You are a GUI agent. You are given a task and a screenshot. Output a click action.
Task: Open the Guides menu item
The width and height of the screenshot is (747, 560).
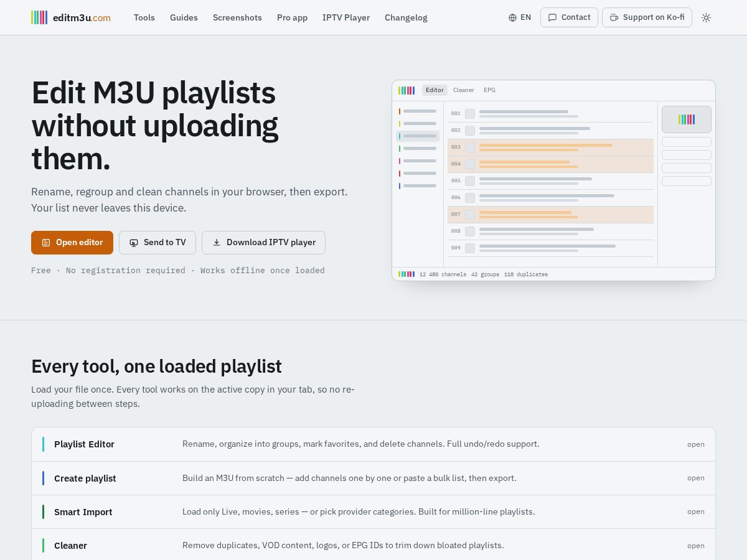coord(184,17)
